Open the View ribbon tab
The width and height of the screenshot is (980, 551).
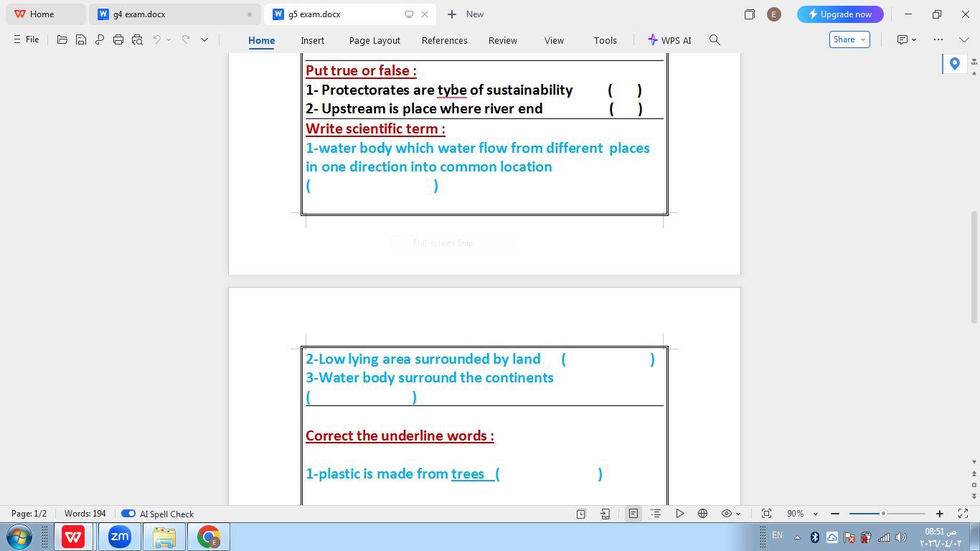click(x=554, y=41)
